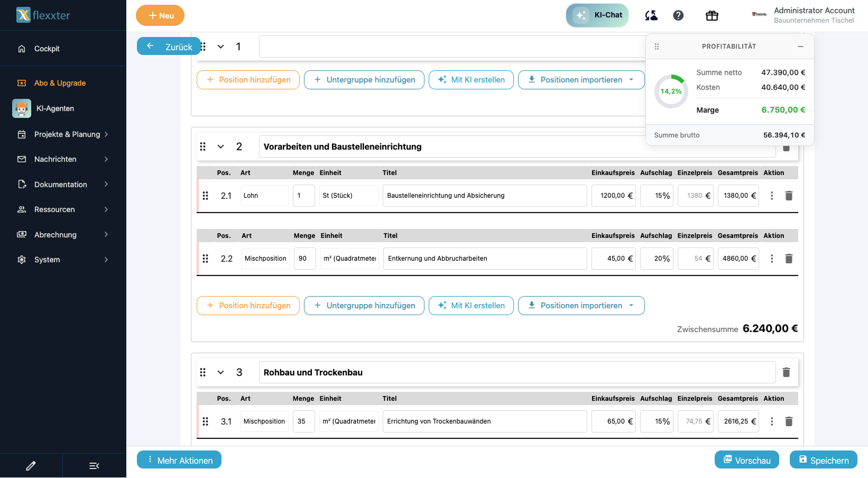Image resolution: width=868 pixels, height=478 pixels.
Task: Delete position 2.1 with trash icon
Action: tap(789, 196)
